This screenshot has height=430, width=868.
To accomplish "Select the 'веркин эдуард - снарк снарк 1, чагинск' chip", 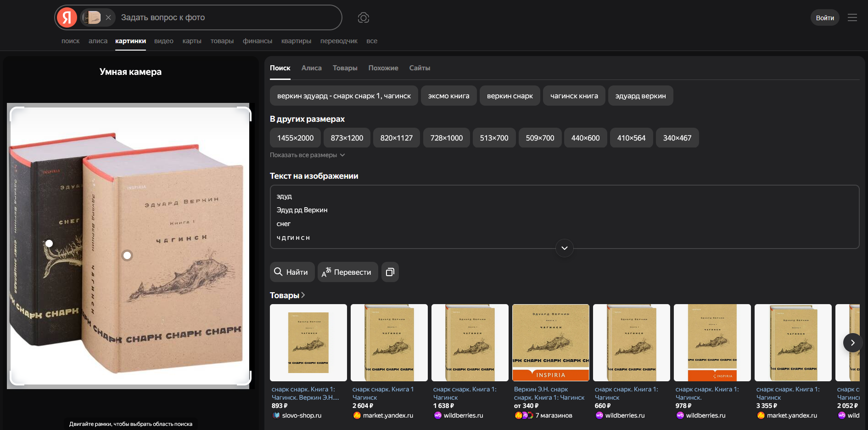I will [344, 96].
